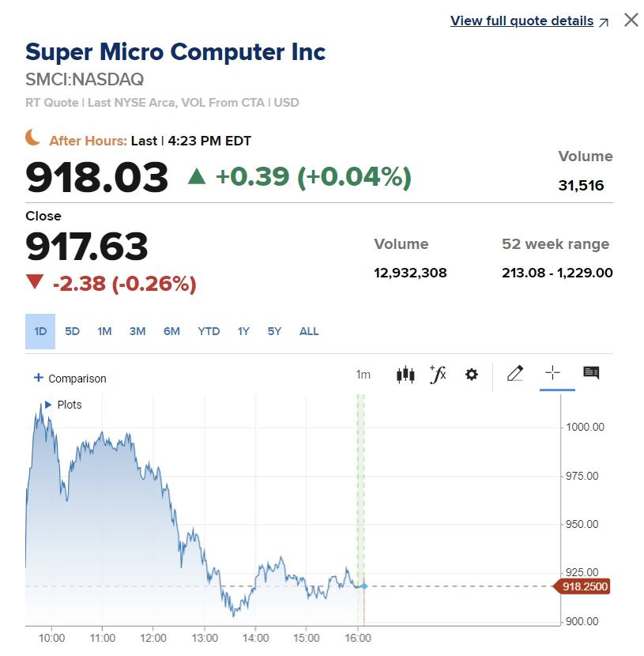Click the Super Micro Computer Inc title
Viewport: 644px width, 656px height.
[175, 52]
